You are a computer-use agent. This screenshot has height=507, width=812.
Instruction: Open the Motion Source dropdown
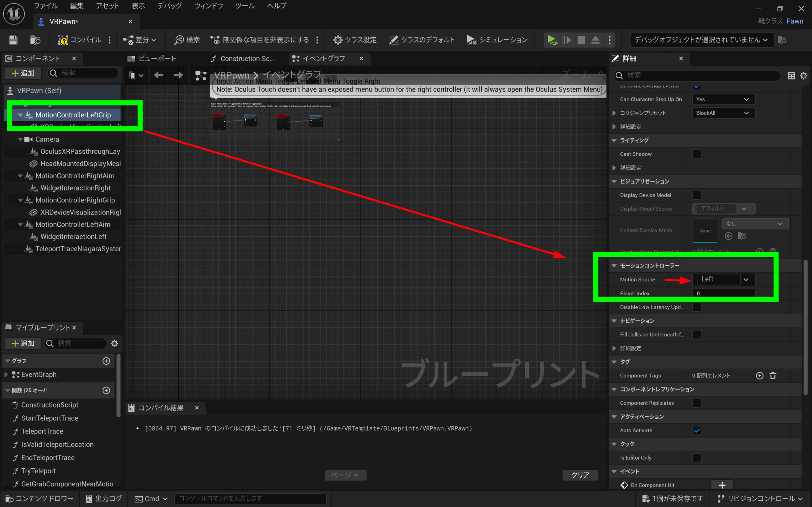pyautogui.click(x=746, y=279)
